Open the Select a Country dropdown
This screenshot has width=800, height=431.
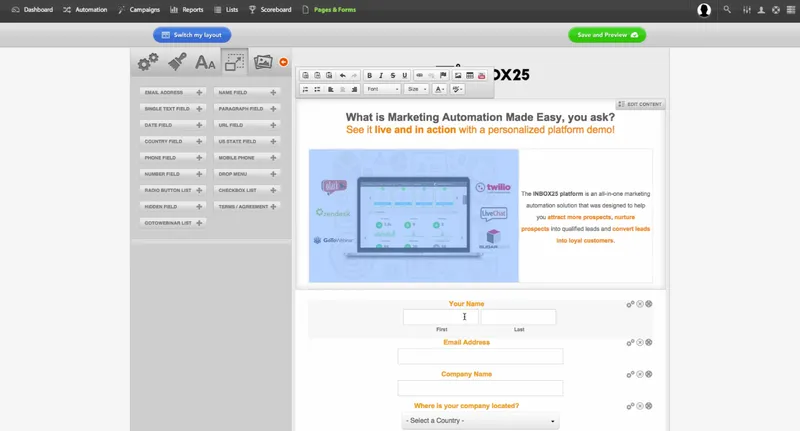tap(480, 421)
